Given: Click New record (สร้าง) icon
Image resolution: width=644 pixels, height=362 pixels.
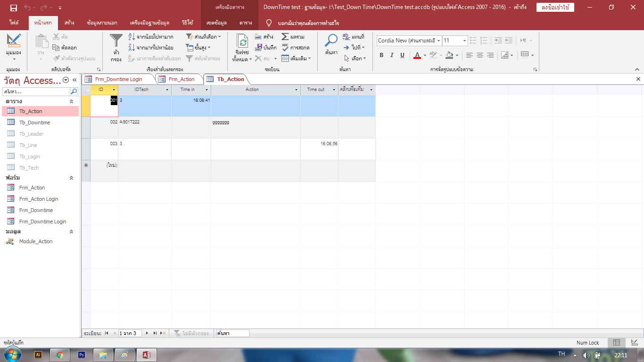Looking at the screenshot, I should [x=258, y=37].
